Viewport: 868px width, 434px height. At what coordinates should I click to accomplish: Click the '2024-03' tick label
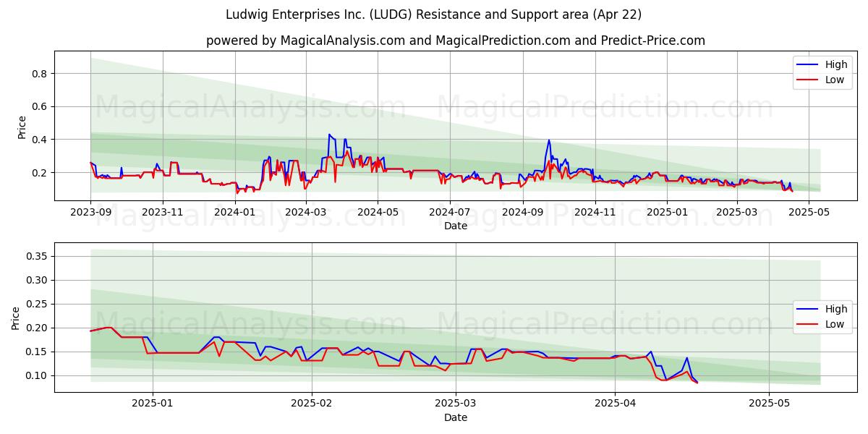click(x=305, y=212)
